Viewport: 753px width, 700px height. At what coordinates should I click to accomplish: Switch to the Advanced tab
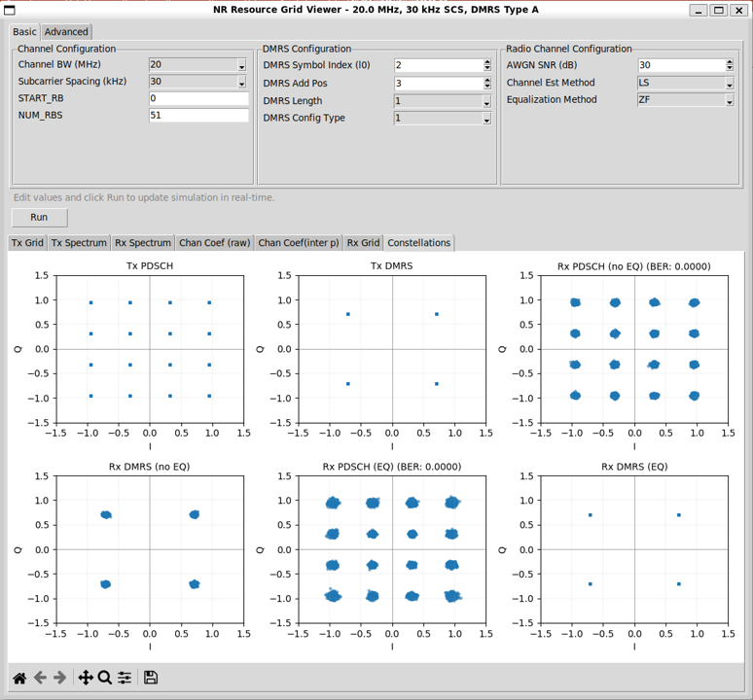click(66, 32)
